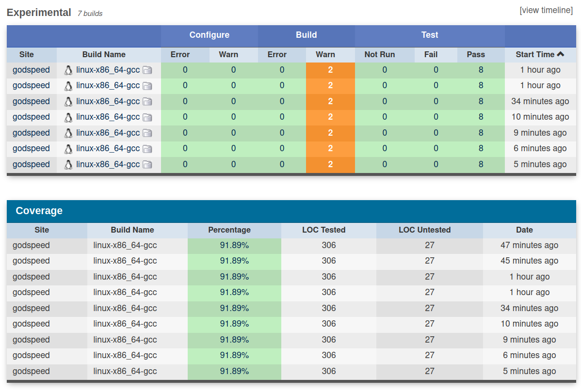Viewport: 581px width, 392px height.
Task: Click folder icon for build started 10 minutes ago
Action: [147, 117]
